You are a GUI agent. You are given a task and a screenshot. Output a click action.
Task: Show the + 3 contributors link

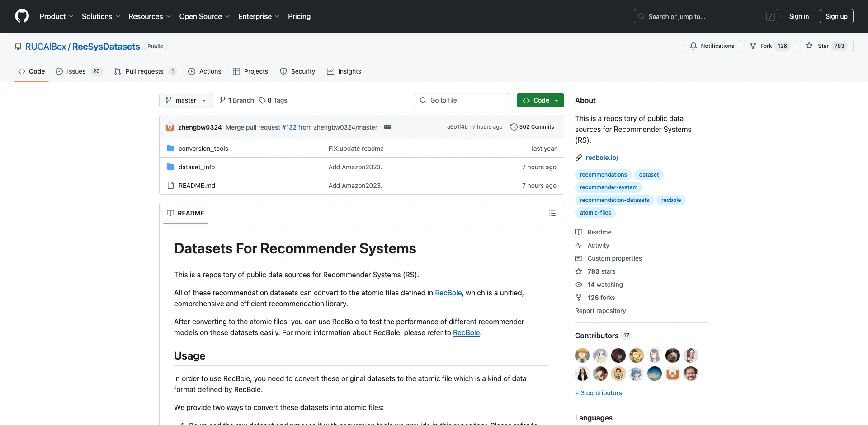click(x=598, y=393)
